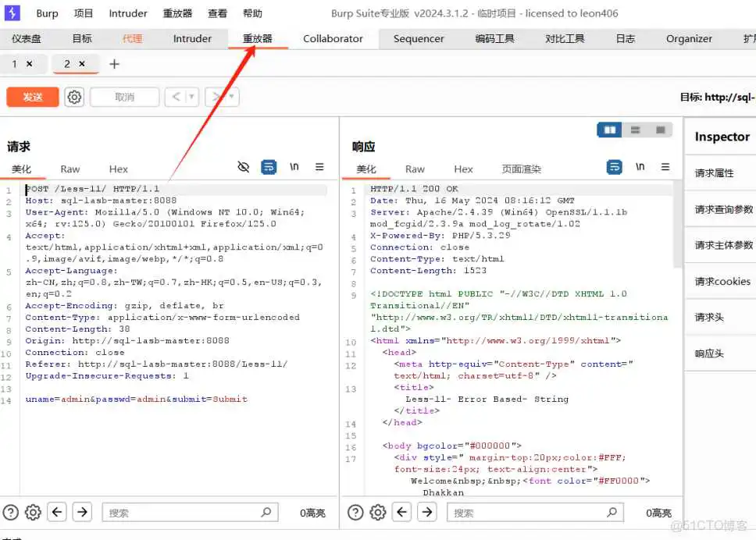
Task: Select top-bottom split layout view
Action: click(635, 130)
